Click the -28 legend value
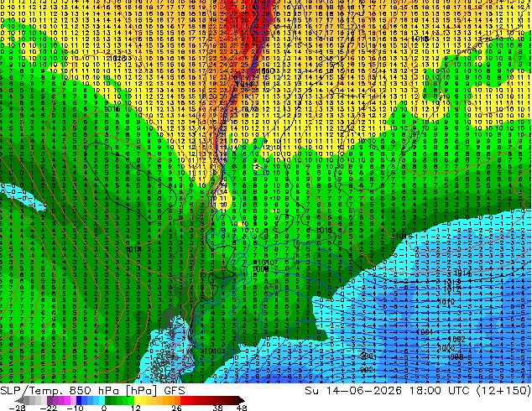This screenshot has height=411, width=532. [x=17, y=408]
